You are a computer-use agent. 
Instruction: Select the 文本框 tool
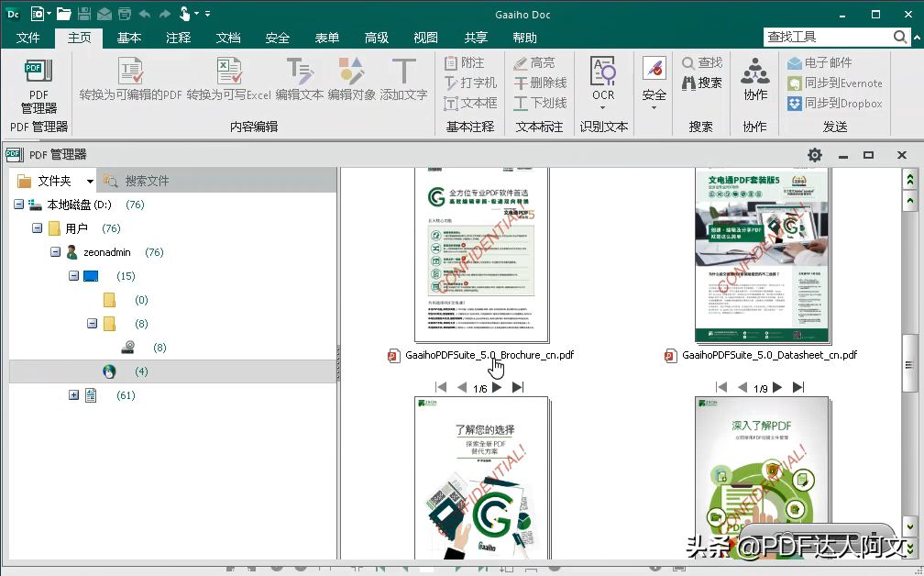click(x=470, y=103)
